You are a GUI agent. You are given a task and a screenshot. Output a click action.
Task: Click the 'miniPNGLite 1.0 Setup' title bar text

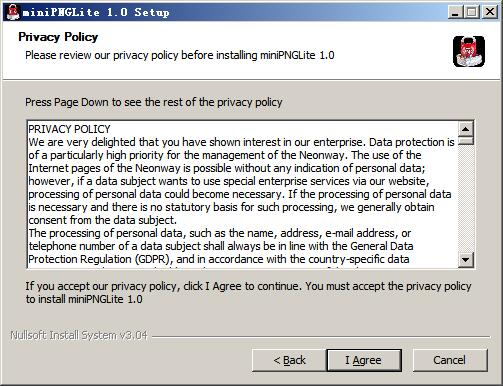coord(96,12)
